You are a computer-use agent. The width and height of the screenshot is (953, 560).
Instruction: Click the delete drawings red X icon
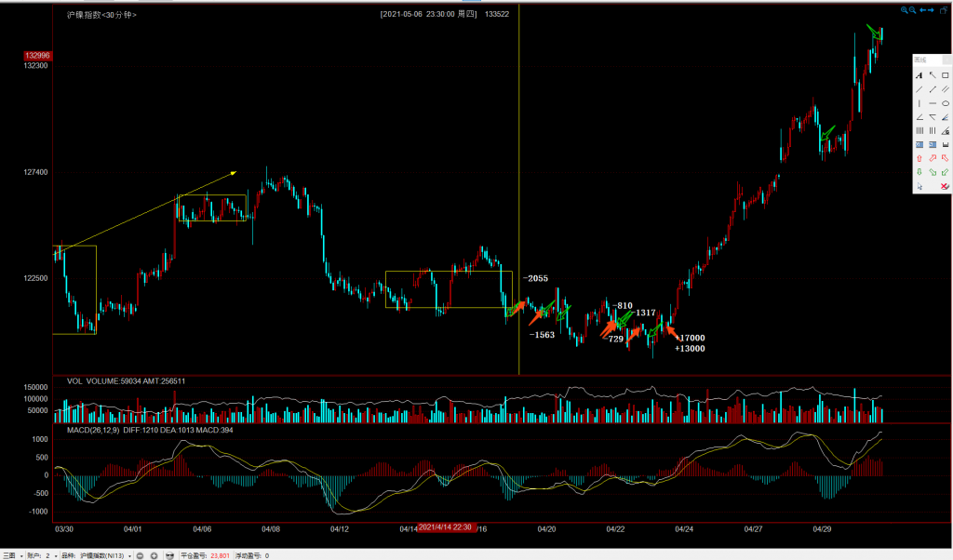(x=946, y=186)
